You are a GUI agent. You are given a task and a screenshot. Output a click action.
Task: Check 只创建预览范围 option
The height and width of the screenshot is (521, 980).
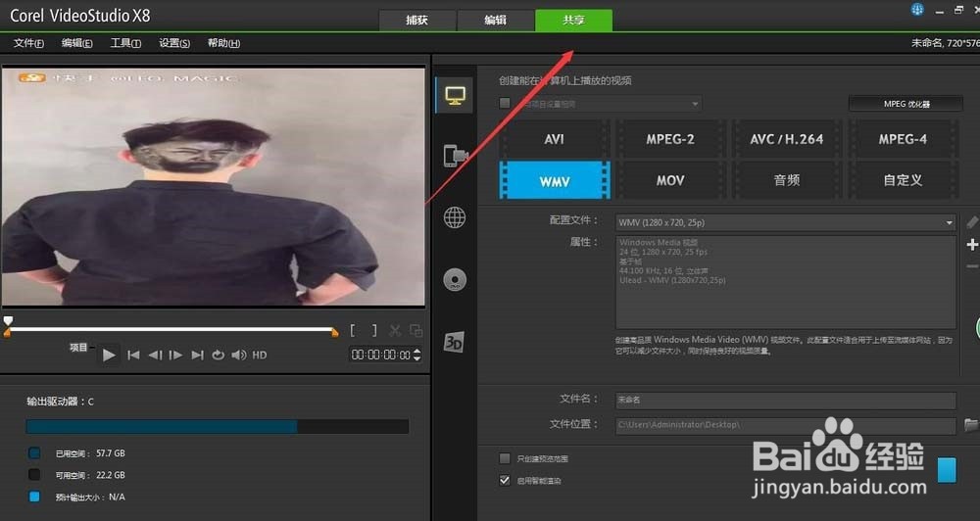click(x=505, y=458)
